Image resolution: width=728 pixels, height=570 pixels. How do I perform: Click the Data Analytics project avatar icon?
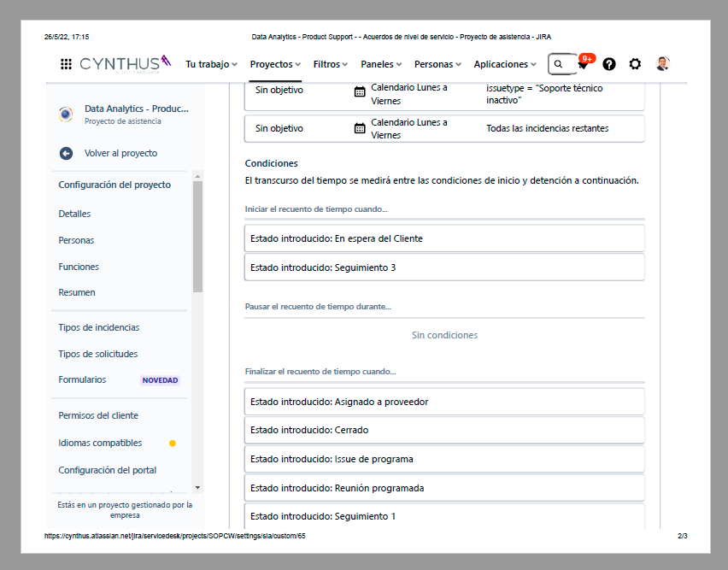(66, 114)
